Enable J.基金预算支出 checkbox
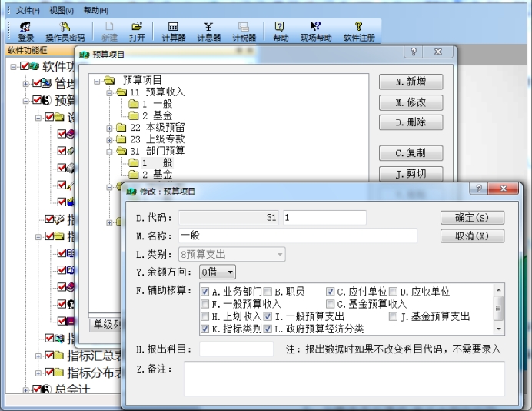Viewport: 532px width, 411px height. (x=393, y=316)
